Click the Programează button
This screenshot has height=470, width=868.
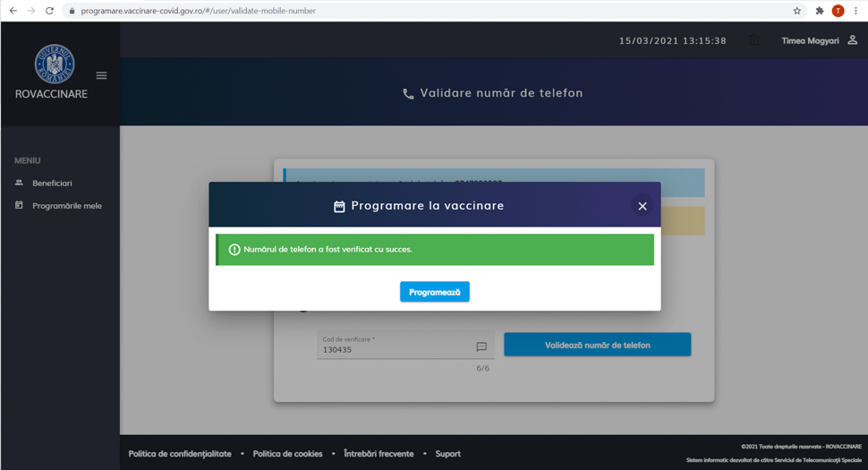[434, 292]
